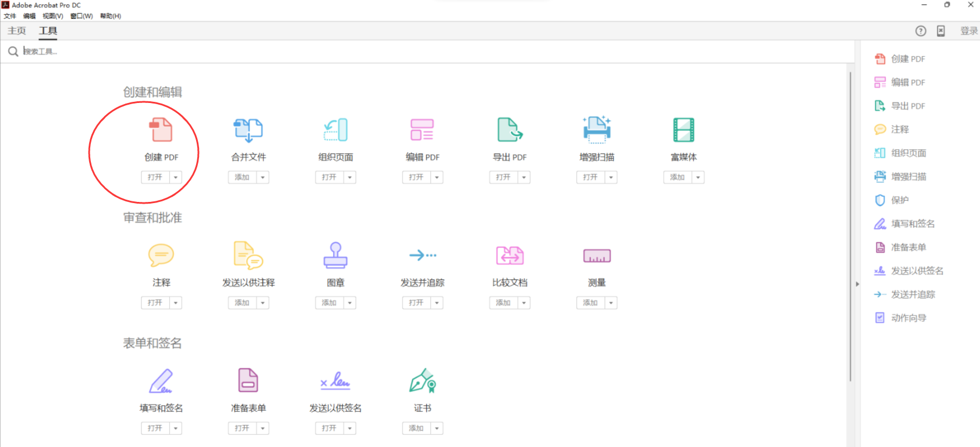Viewport: 980px width, 447px height.
Task: Click the 富媒体 film strip icon
Action: (x=684, y=130)
